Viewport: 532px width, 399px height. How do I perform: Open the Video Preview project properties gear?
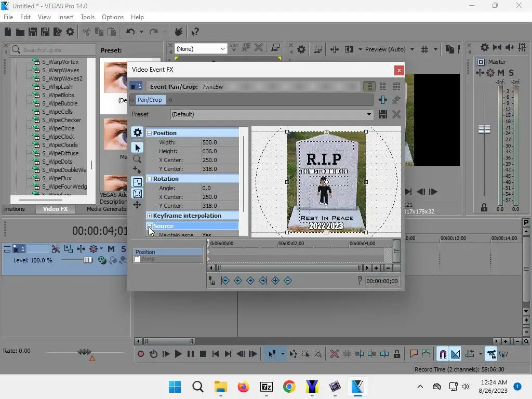click(301, 49)
